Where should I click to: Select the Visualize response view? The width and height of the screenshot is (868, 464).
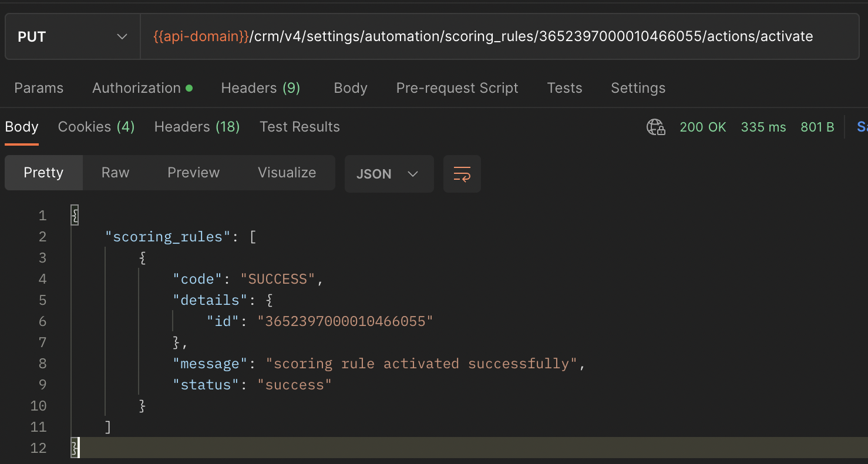287,173
